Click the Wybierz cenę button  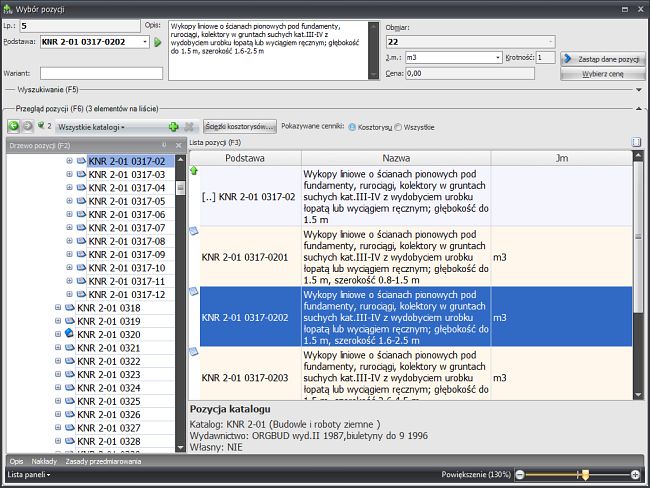click(x=602, y=73)
